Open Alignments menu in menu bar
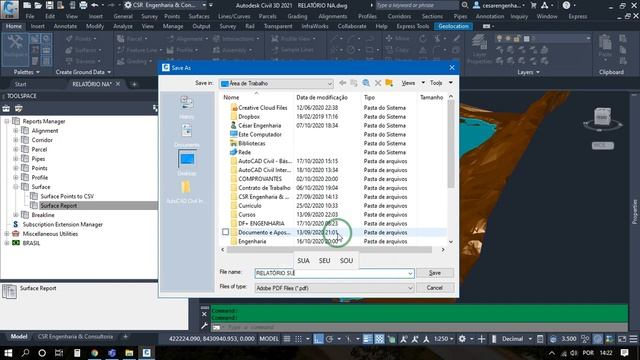Image resolution: width=640 pixels, height=360 pixels. click(333, 16)
